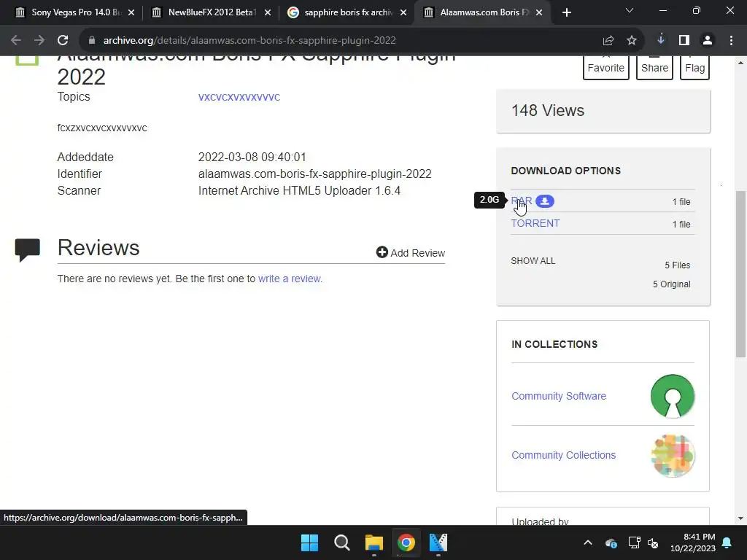
Task: Open the Windows Start menu
Action: 309,542
